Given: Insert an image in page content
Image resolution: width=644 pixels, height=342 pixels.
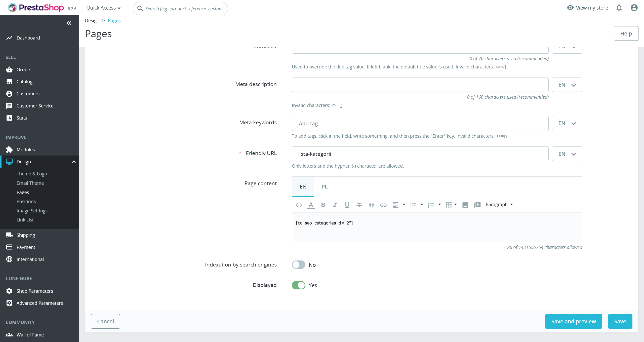Looking at the screenshot, I should (465, 205).
